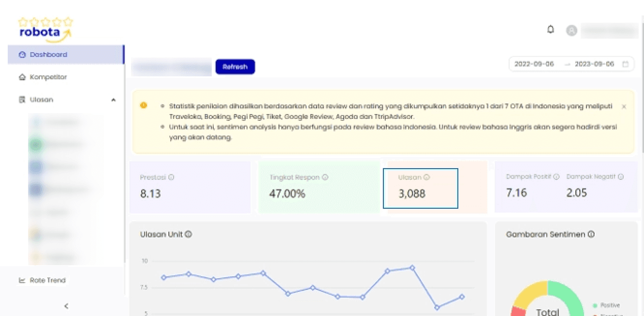Click the info icon beside Prestasi
Screen dimensions: 644x316
171,177
